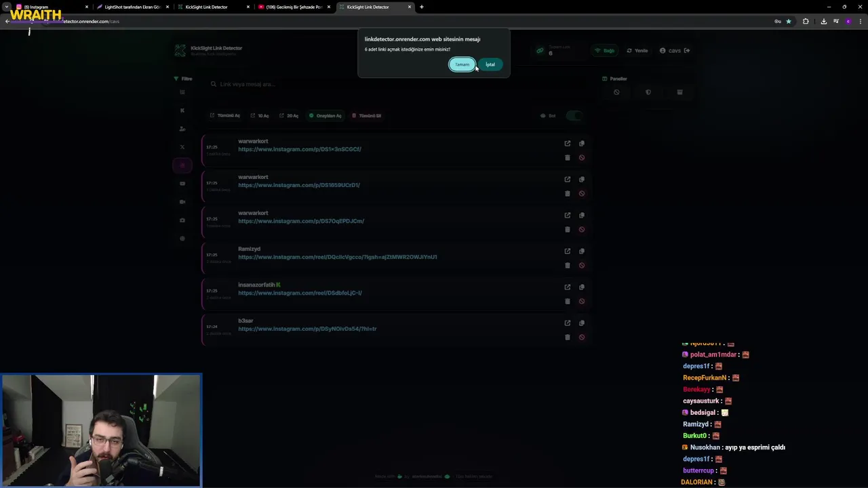Screen dimensions: 868x488
Task: Filter by Kick platform icon
Action: (182, 110)
